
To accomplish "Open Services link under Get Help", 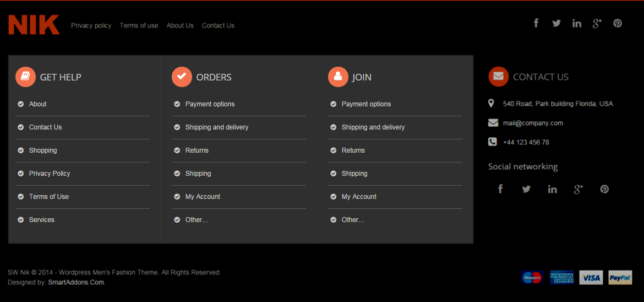I will coord(42,220).
